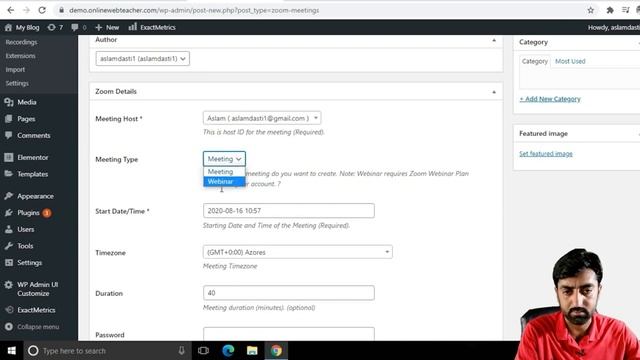Click the Meeting Type select box
640x360 pixels.
224,159
